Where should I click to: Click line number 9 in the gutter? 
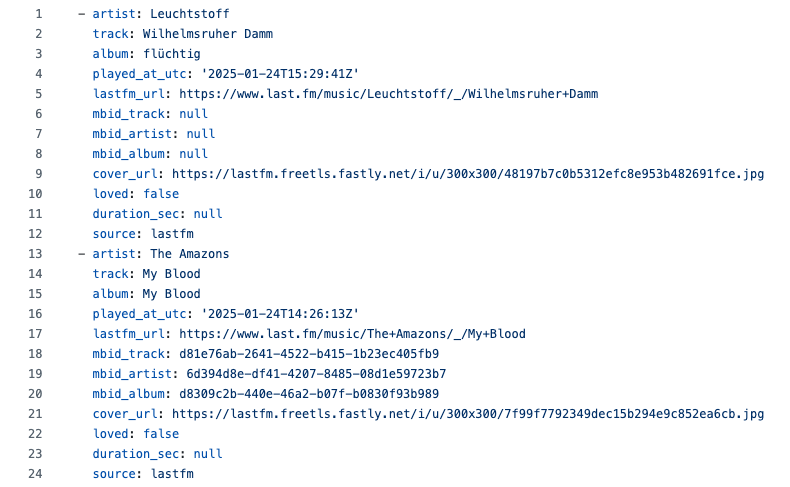click(x=38, y=174)
